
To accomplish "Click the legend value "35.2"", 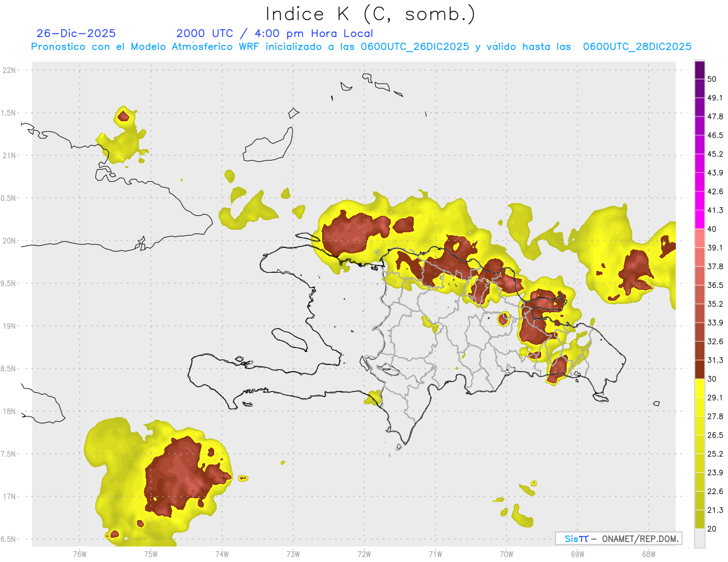I will coord(715,304).
